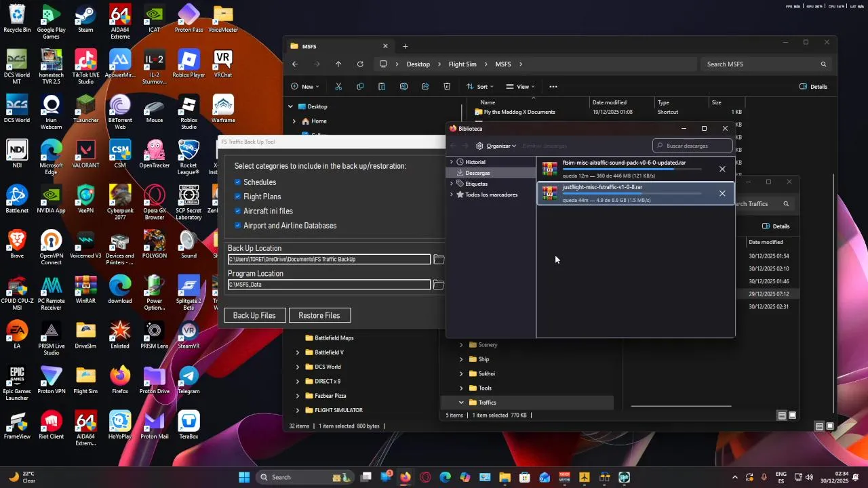Expand Etiquetas in Biblioteca sidebar
868x488 pixels.
pos(452,184)
